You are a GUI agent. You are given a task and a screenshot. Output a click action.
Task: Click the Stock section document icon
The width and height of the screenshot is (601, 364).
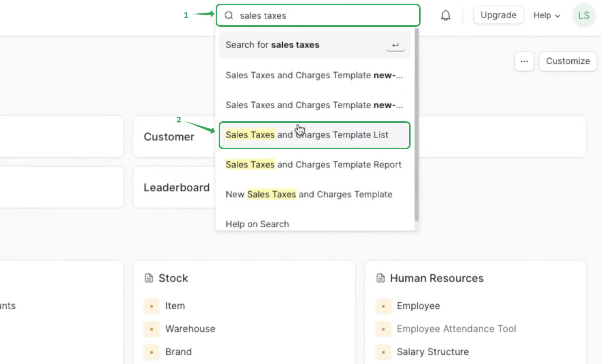[x=149, y=278]
